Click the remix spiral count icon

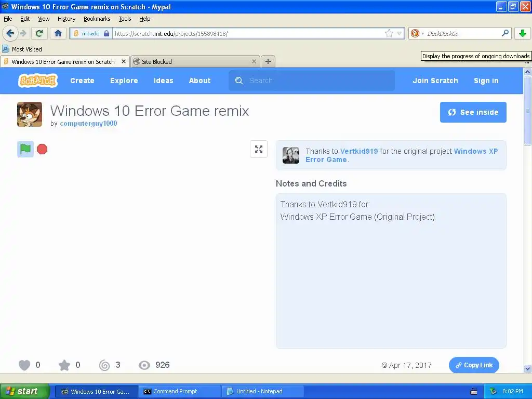[x=104, y=365]
